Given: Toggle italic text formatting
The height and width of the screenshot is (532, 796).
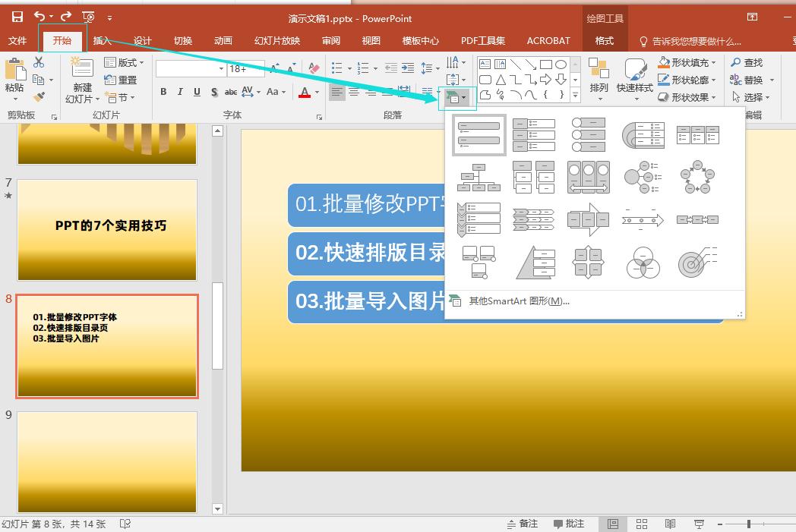Looking at the screenshot, I should click(180, 92).
